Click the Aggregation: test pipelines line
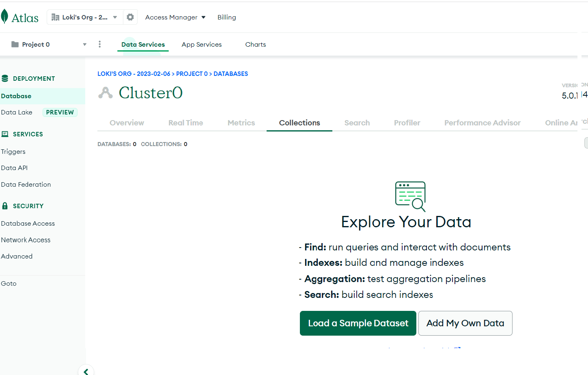 (392, 279)
